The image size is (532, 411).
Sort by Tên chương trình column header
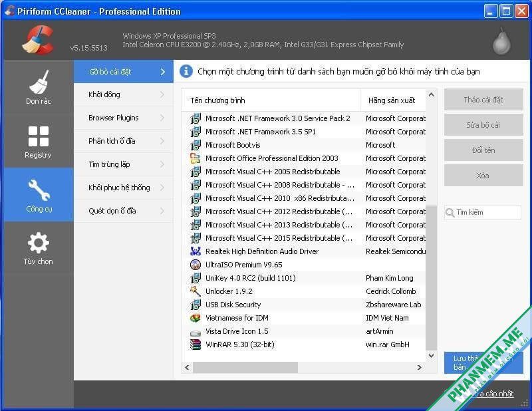click(271, 100)
